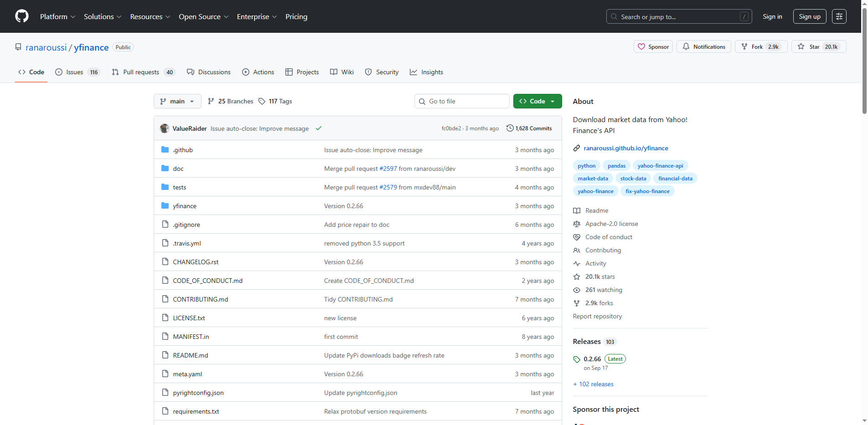Viewport: 868px width, 425px height.
Task: Open the README.md file link
Action: click(190, 355)
